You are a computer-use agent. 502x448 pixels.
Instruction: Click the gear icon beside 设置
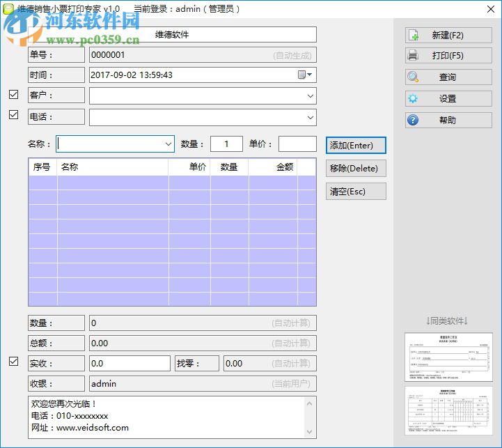(x=413, y=98)
